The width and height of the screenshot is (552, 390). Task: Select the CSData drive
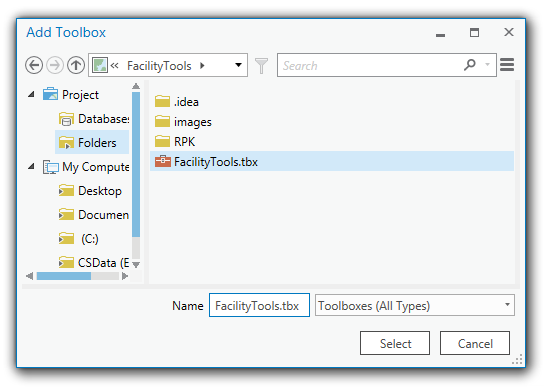tap(104, 263)
